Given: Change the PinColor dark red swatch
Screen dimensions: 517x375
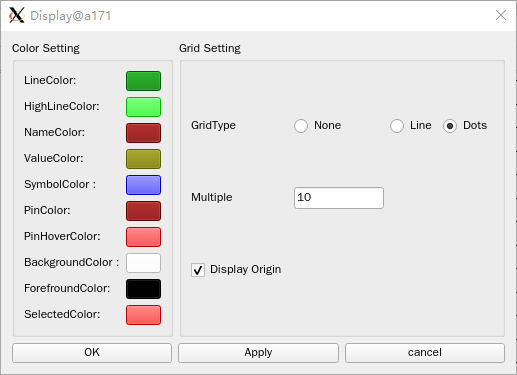Looking at the screenshot, I should pos(143,211).
